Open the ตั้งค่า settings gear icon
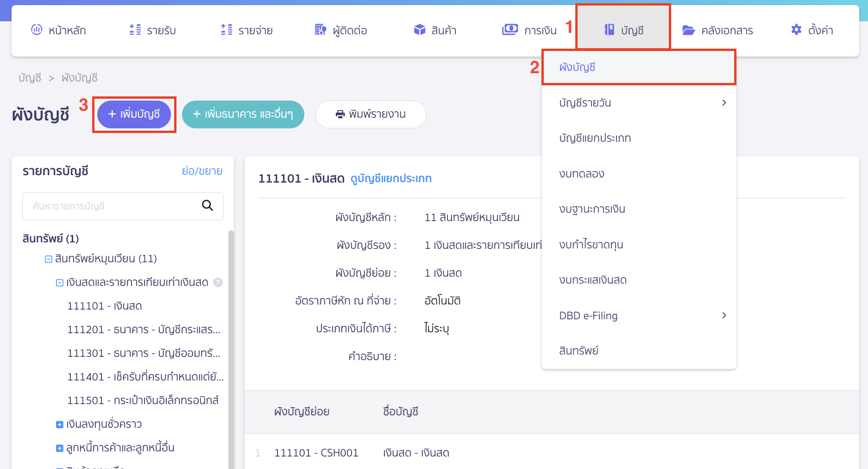 click(x=796, y=30)
